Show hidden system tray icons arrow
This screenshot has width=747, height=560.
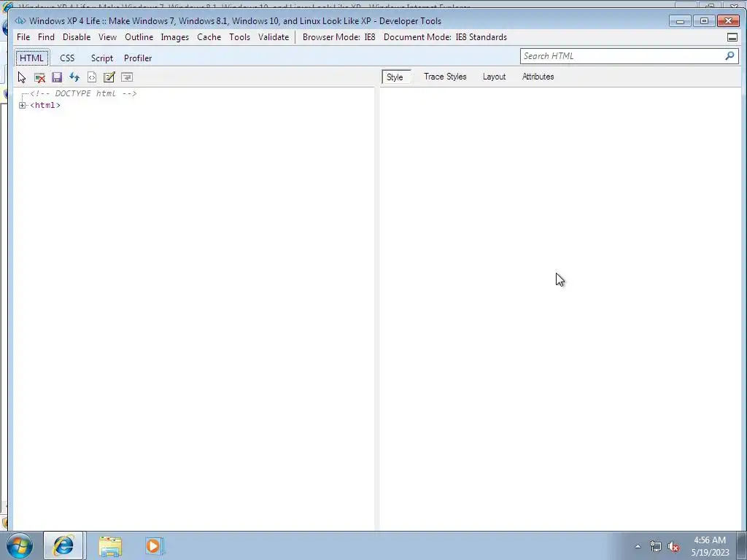click(x=638, y=546)
